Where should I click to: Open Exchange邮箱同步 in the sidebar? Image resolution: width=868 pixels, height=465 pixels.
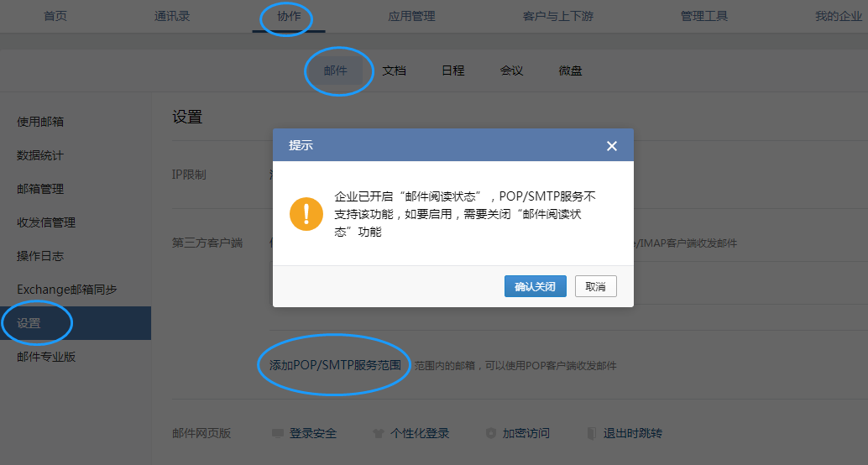67,290
